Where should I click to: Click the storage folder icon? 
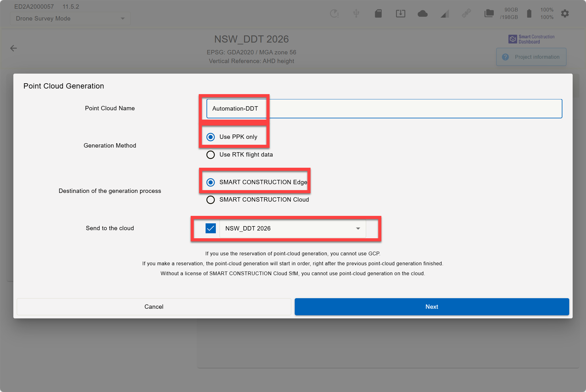[x=489, y=13]
